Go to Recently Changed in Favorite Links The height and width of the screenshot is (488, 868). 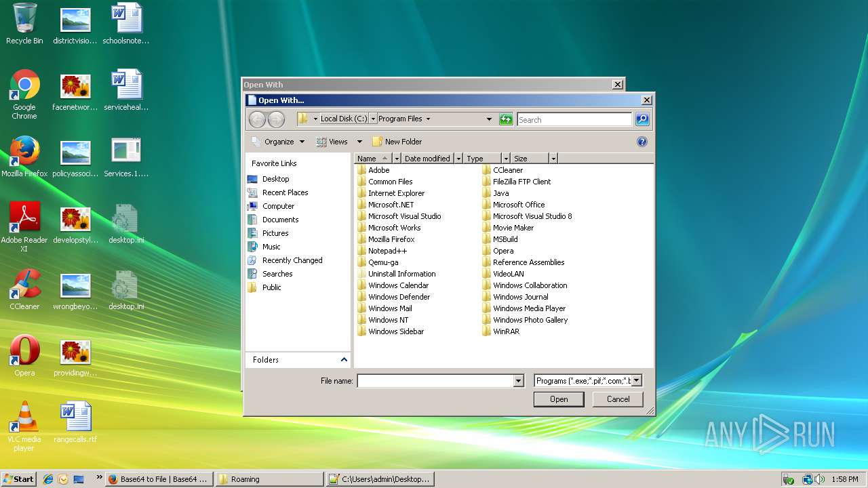pyautogui.click(x=285, y=260)
